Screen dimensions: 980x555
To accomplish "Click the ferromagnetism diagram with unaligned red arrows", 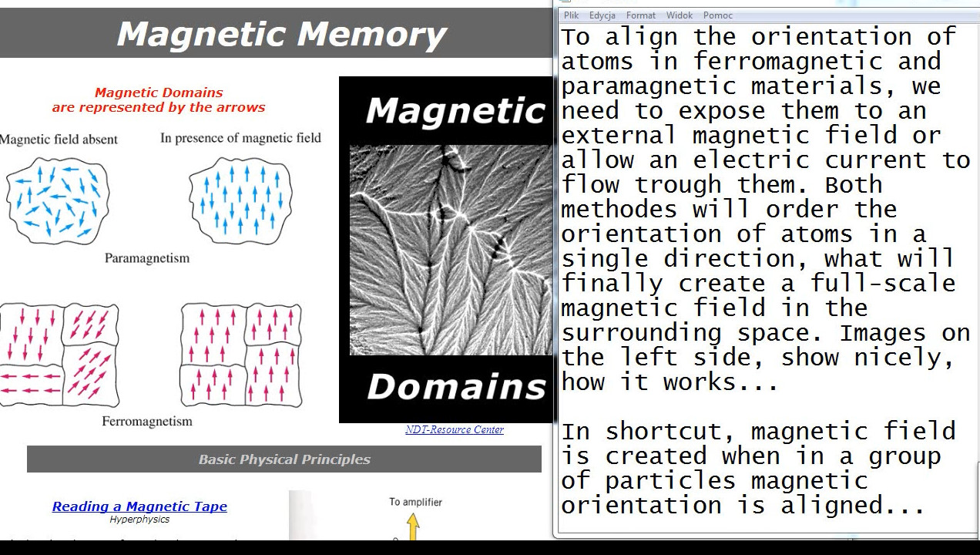I will (x=60, y=355).
